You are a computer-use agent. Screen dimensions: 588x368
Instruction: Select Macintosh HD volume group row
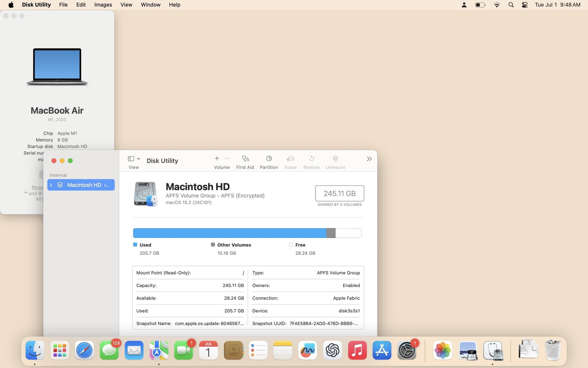[81, 185]
